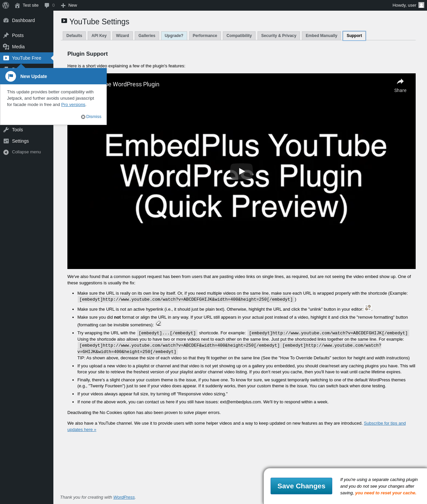This screenshot has height=504, width=427.
Task: Click the remove formatting eraser icon
Action: click(158, 323)
